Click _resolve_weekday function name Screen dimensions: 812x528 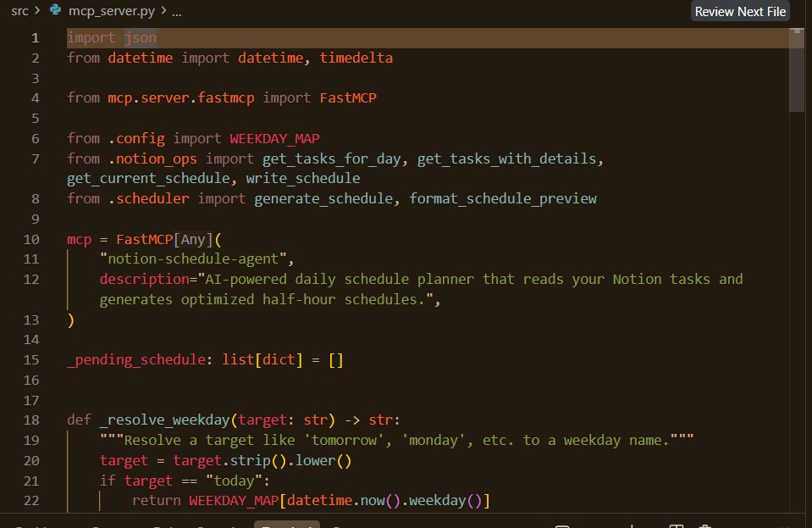tap(164, 420)
